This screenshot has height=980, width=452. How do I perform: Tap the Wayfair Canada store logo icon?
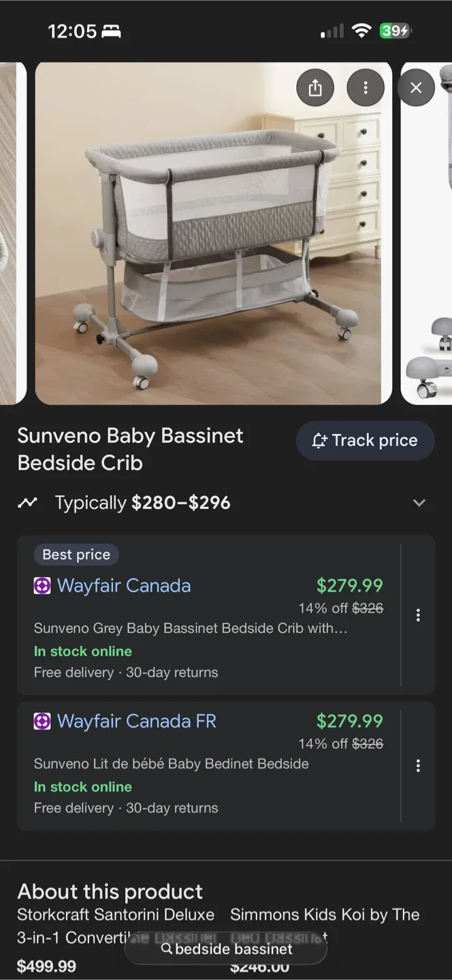coord(42,585)
